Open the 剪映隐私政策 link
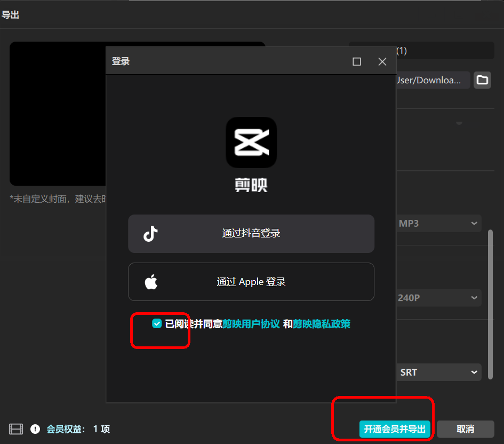The height and width of the screenshot is (444, 504). pyautogui.click(x=321, y=324)
